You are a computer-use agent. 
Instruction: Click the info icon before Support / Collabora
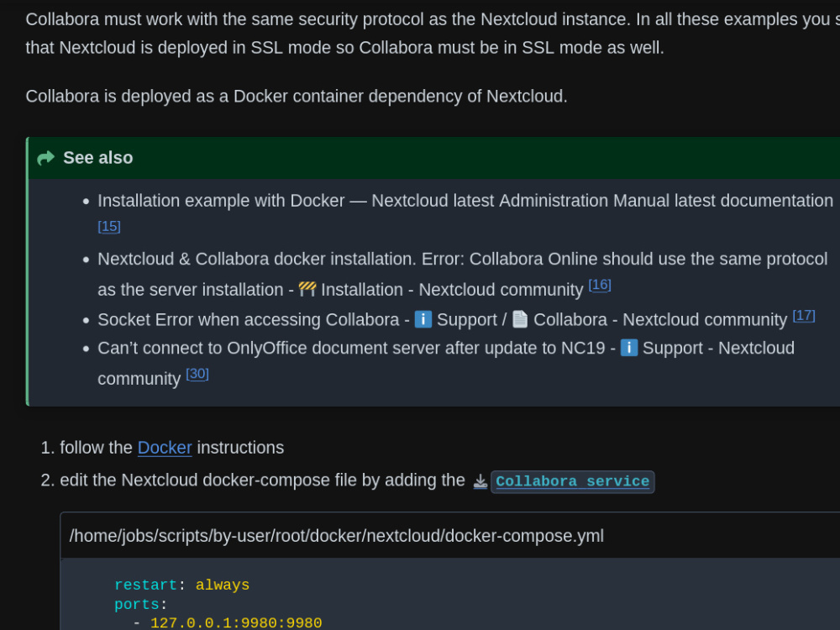coord(423,319)
